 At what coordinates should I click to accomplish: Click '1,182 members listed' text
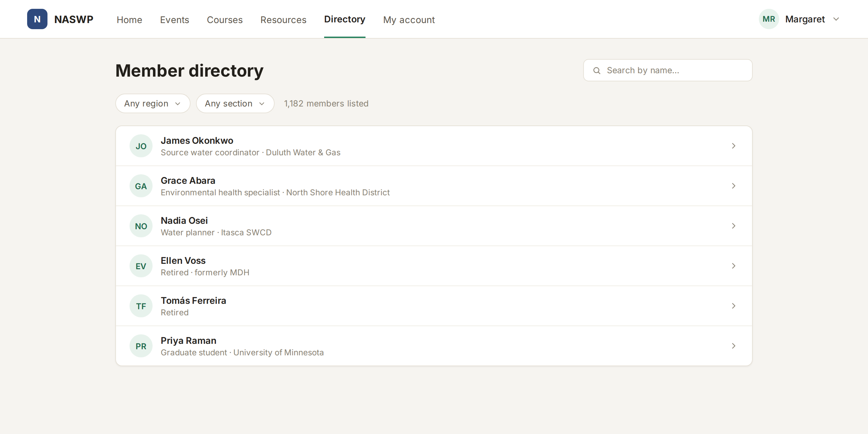tap(326, 103)
